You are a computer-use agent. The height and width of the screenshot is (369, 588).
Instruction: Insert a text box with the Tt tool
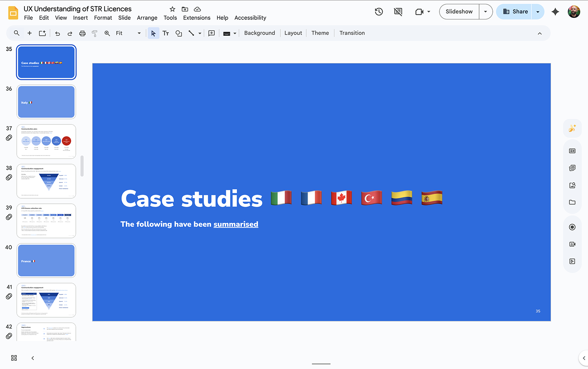(x=166, y=33)
